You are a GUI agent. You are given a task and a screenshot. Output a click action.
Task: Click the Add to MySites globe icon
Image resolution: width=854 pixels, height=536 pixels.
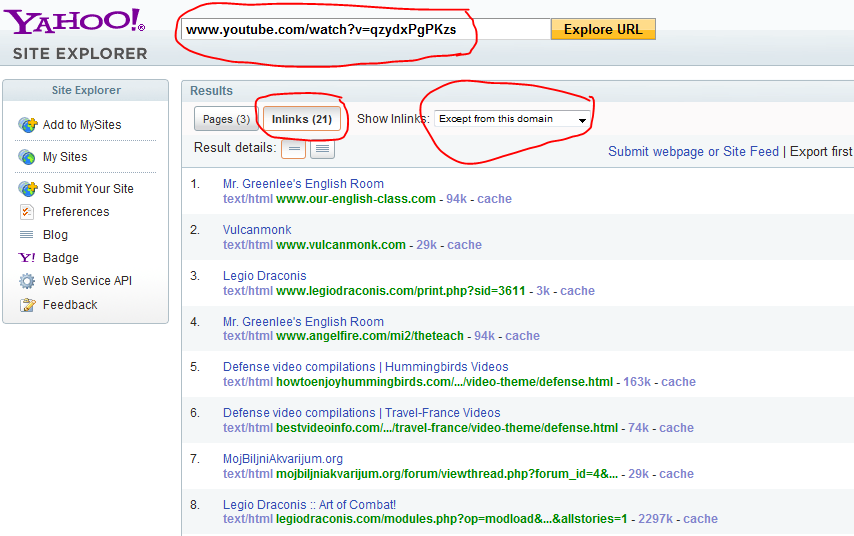click(28, 125)
